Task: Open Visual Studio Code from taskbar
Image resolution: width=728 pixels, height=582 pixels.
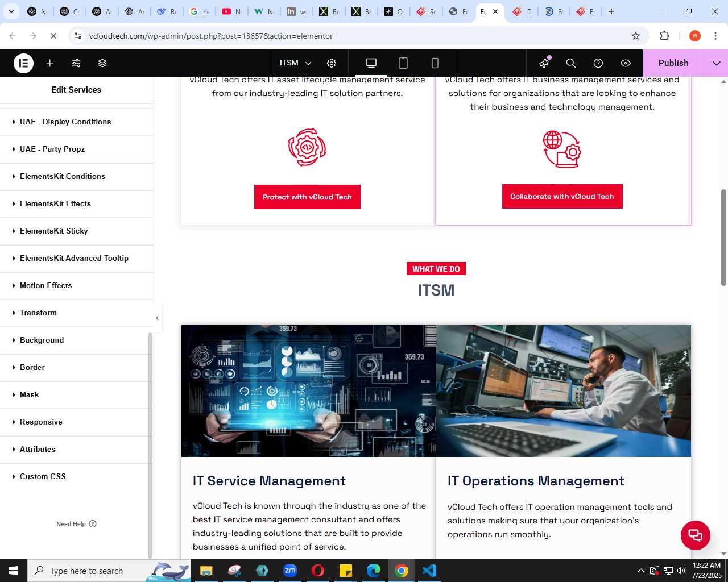Action: click(x=429, y=571)
